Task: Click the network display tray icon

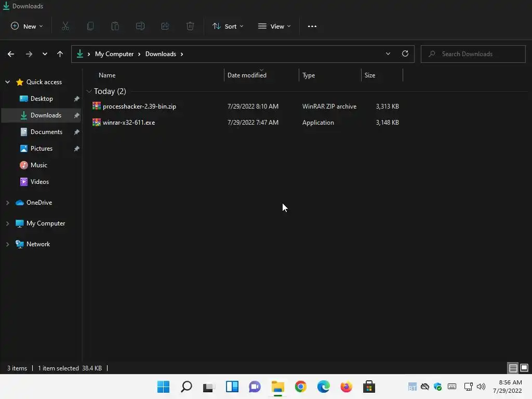Action: 468,387
